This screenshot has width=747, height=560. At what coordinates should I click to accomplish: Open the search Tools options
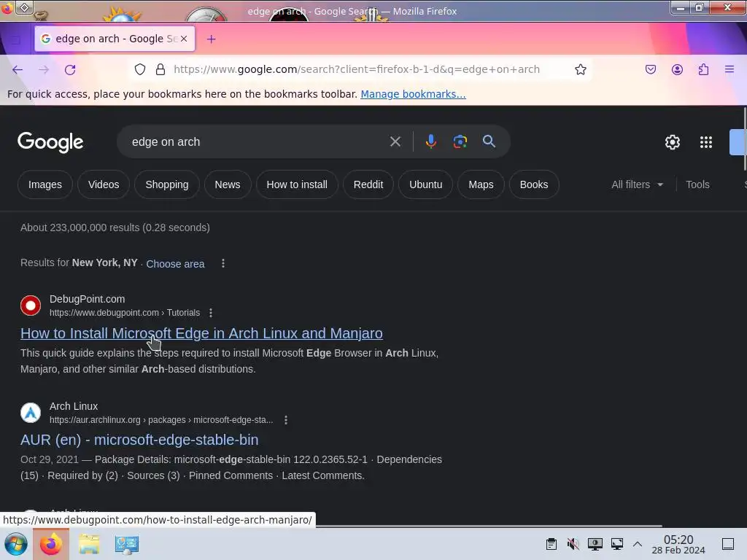coord(697,184)
